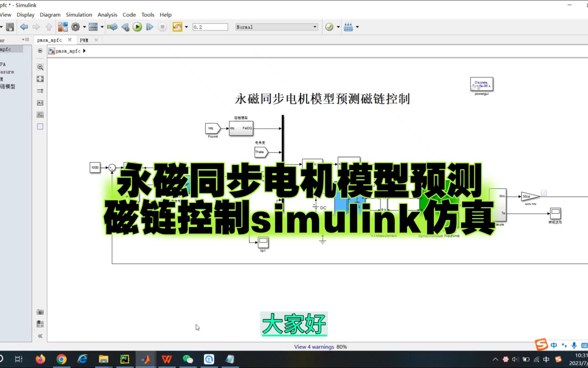This screenshot has width=588, height=368.
Task: Select the 30/pi gain block
Action: coord(530,197)
